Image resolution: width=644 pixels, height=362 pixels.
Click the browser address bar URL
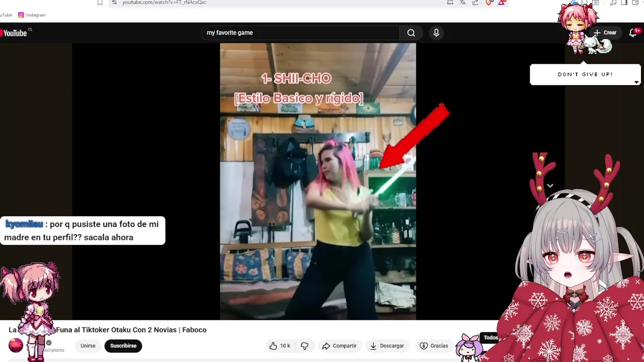165,3
